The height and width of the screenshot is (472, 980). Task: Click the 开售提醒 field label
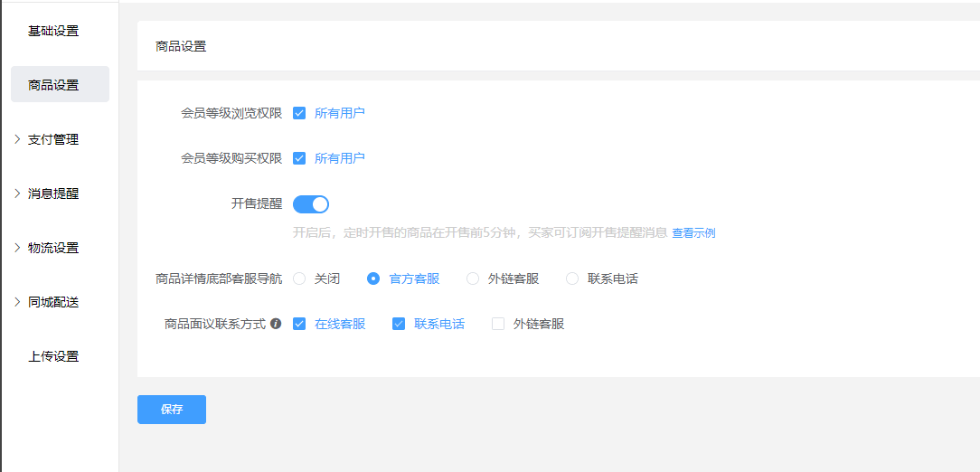point(257,203)
